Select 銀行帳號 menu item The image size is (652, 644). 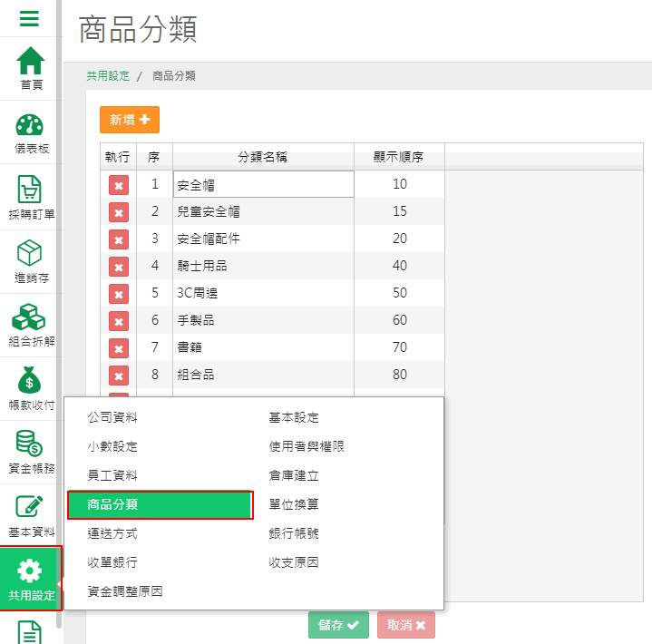click(x=294, y=533)
